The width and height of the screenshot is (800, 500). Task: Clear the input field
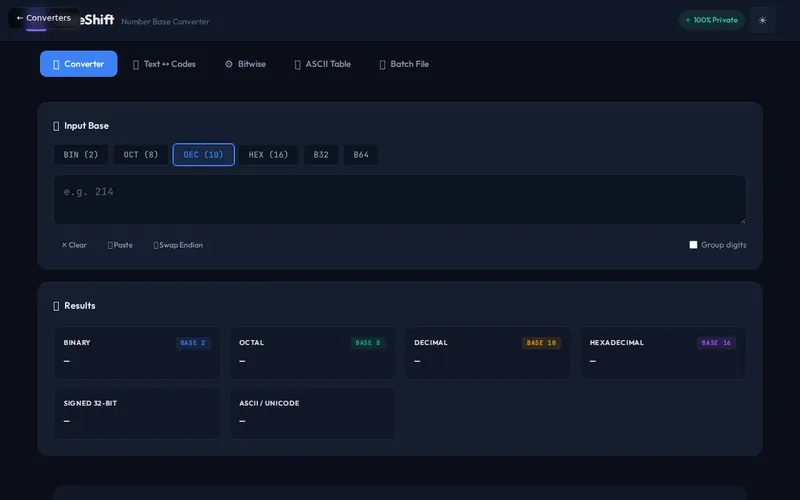(x=74, y=245)
